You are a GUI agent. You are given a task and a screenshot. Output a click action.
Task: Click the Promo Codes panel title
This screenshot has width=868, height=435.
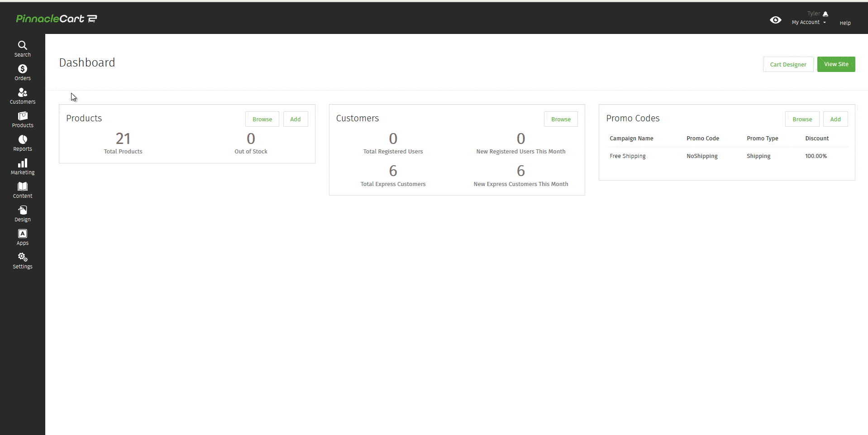point(633,118)
